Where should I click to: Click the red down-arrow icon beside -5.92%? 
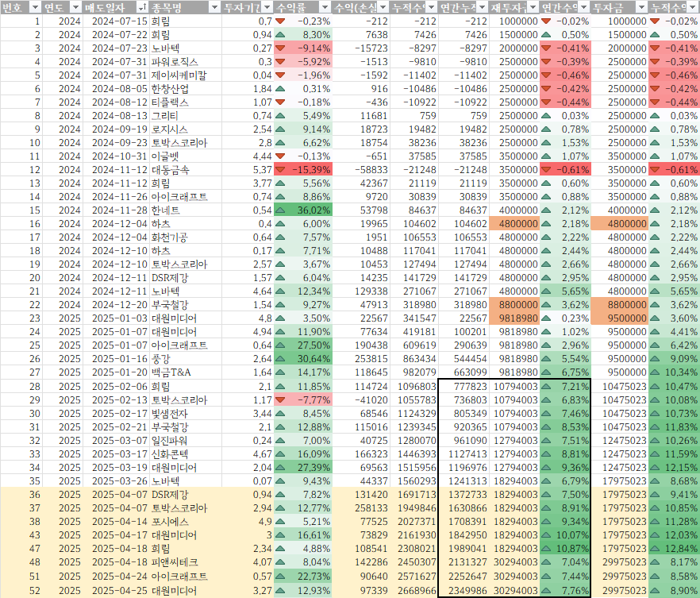[280, 62]
